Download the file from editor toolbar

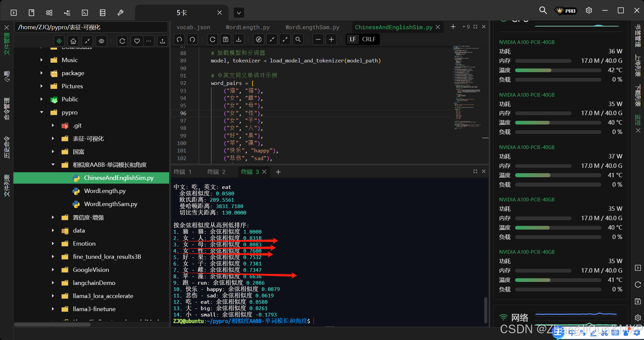239,39
